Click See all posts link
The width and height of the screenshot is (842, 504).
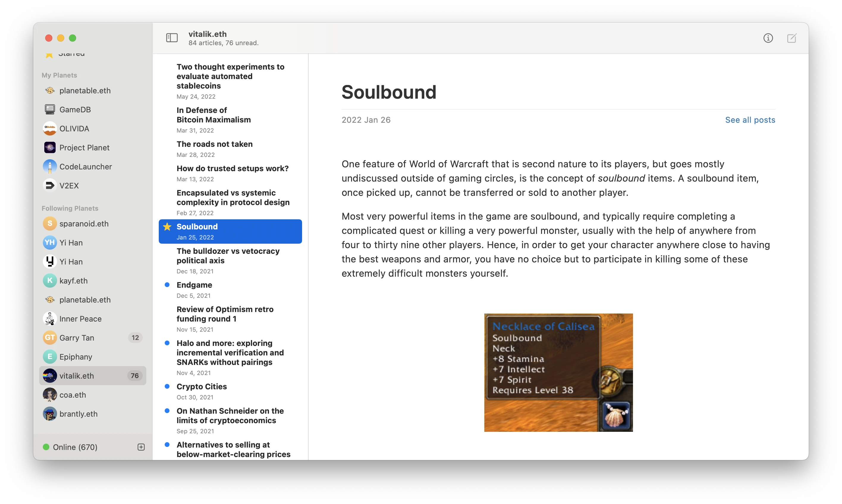[750, 119]
